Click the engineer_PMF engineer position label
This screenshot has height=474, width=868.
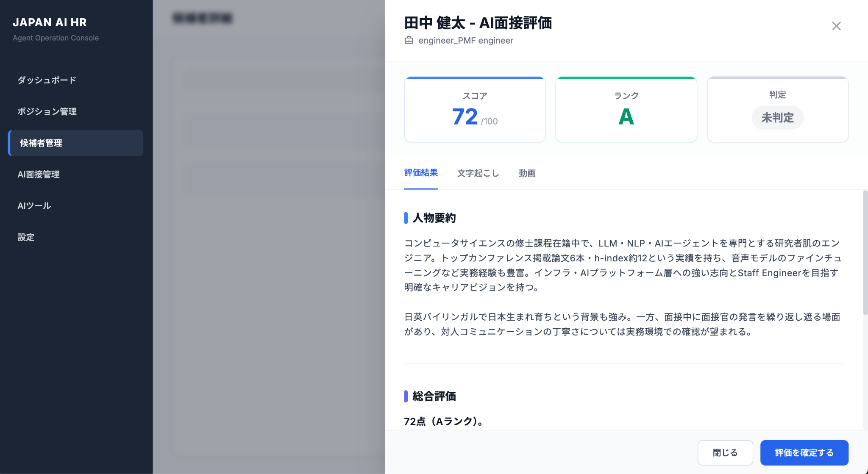tap(466, 40)
